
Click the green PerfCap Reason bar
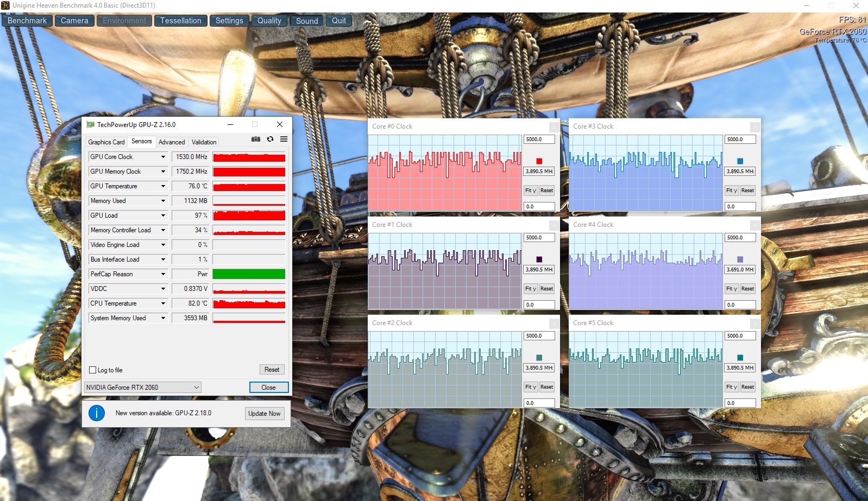pos(249,274)
